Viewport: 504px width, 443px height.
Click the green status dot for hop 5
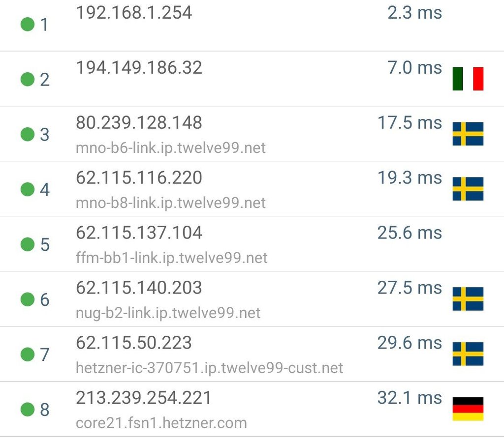tap(28, 244)
